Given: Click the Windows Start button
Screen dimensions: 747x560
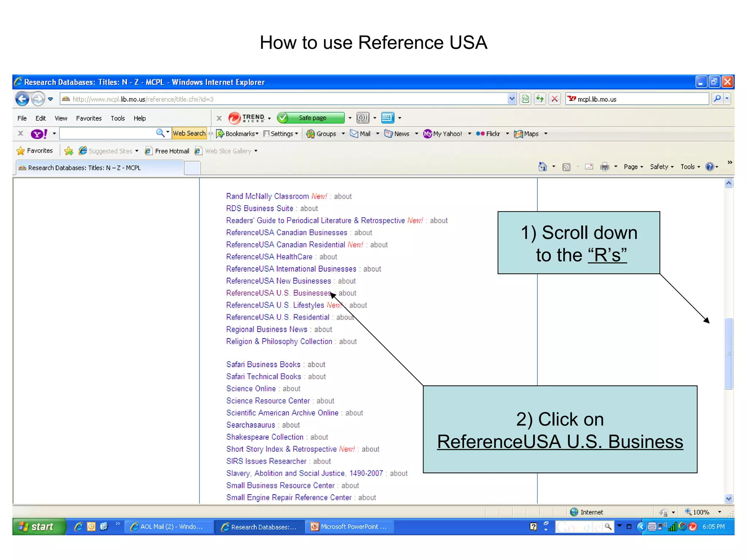Looking at the screenshot, I should (x=39, y=526).
